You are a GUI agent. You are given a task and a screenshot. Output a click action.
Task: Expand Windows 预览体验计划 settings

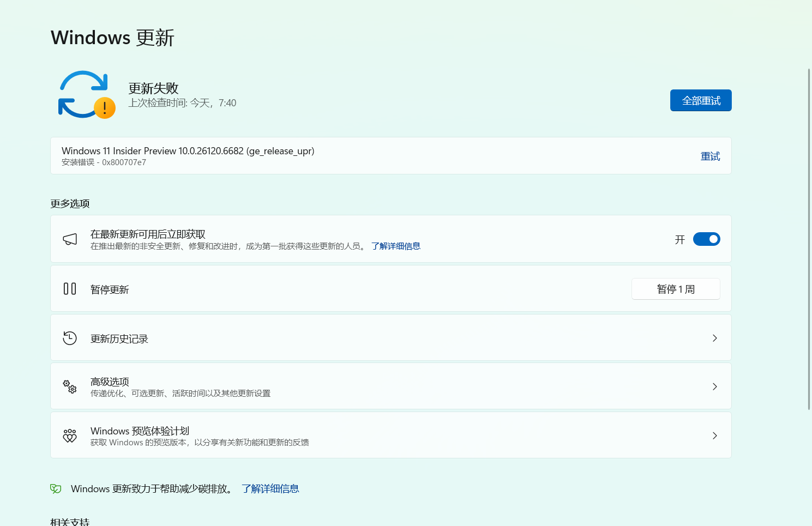(714, 436)
